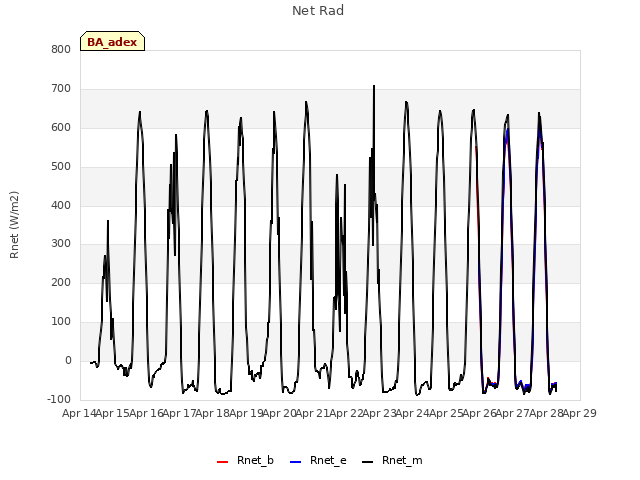The width and height of the screenshot is (640, 480).
Task: Click the red Rnet_b legend line marker
Action: [222, 462]
